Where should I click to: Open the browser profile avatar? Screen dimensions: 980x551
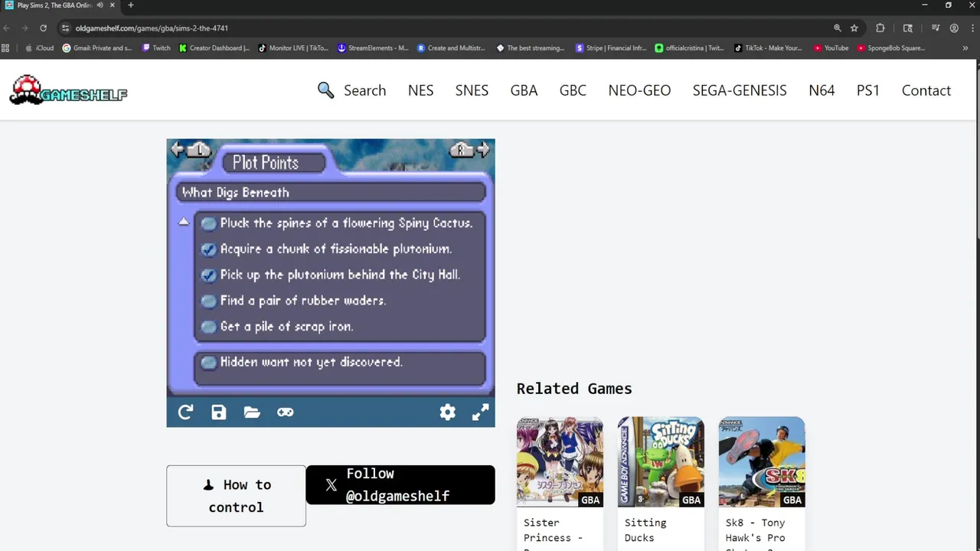[x=954, y=28]
